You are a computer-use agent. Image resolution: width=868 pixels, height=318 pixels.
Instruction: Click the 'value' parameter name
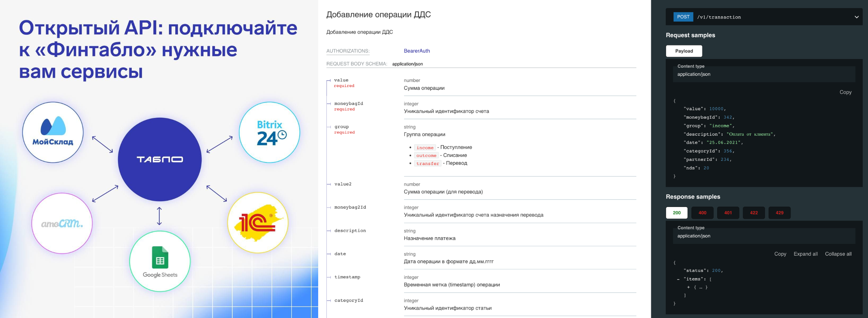[341, 80]
